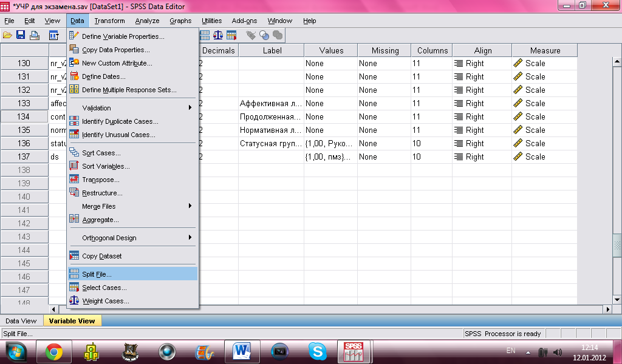This screenshot has width=622, height=364.
Task: Open the View menu
Action: [52, 21]
